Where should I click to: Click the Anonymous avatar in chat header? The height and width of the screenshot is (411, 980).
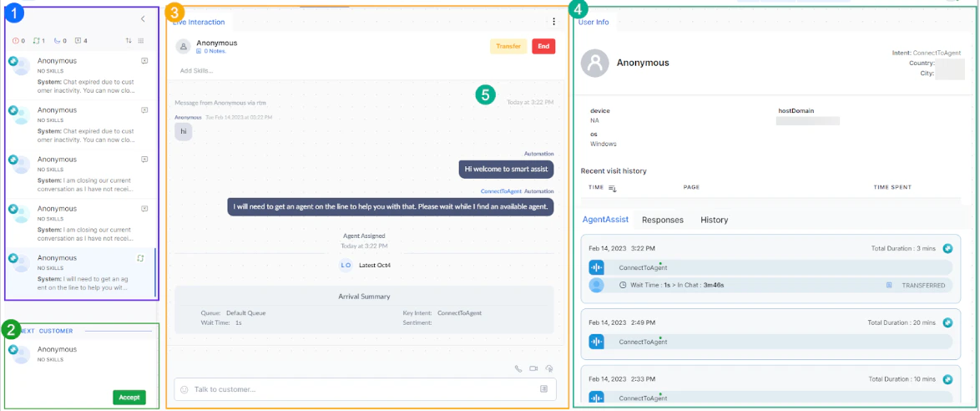pos(183,46)
